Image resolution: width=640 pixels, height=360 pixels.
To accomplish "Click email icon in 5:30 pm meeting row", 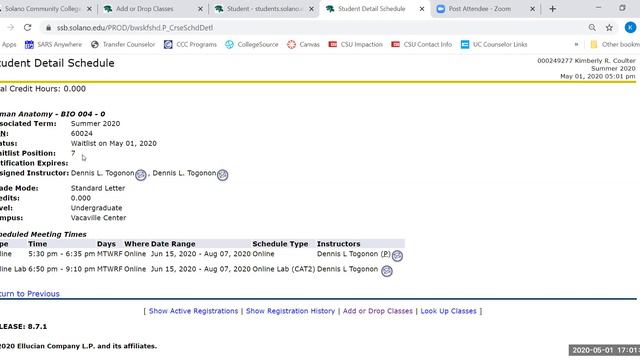I will 397,256.
